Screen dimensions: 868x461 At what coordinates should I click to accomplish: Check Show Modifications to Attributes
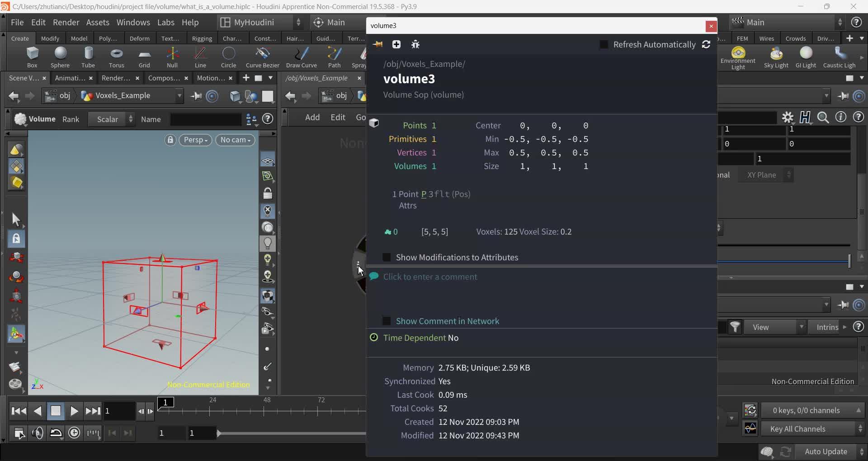point(387,257)
